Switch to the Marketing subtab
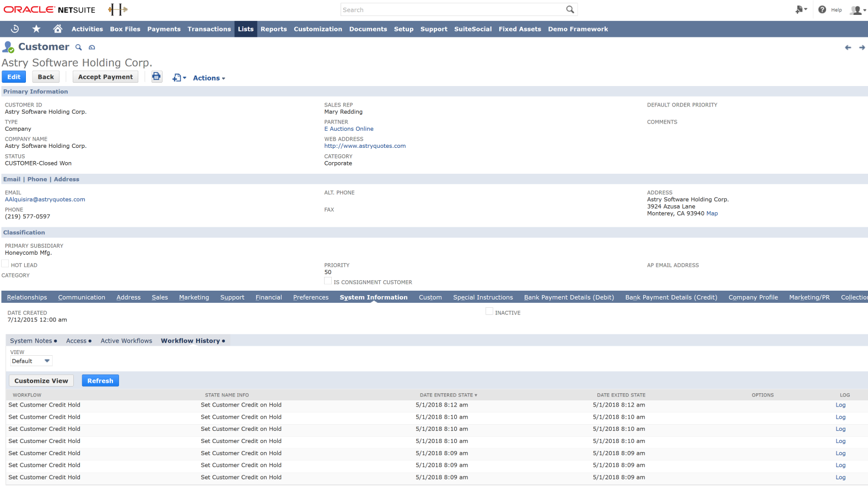The height and width of the screenshot is (487, 868). point(194,297)
